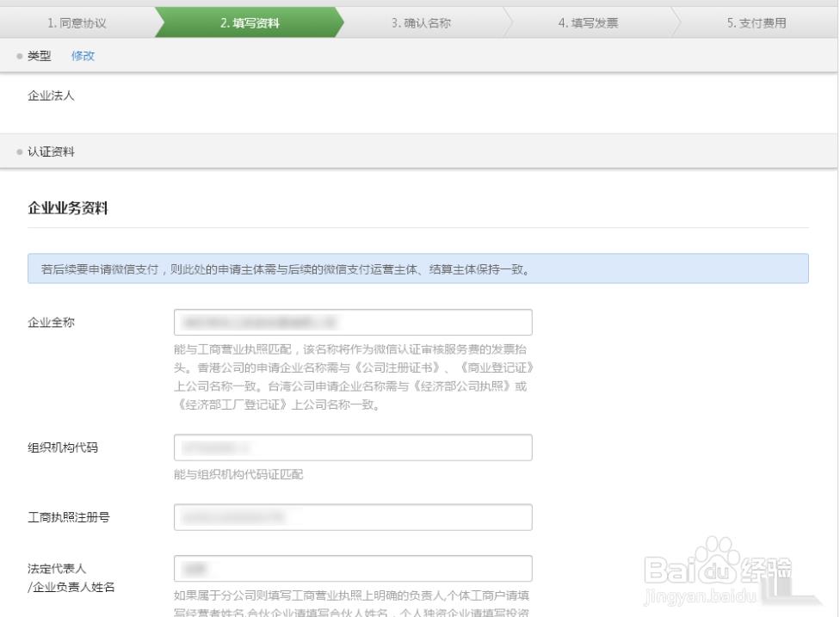Click the 修改 link next to 类型
Image resolution: width=840 pixels, height=617 pixels.
[x=83, y=56]
